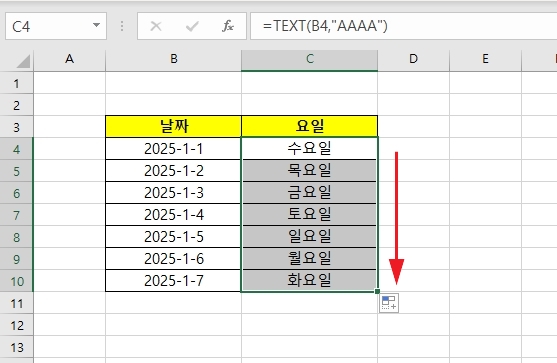Screen dimensions: 557x363
Task: Select row 11 header
Action: click(17, 303)
